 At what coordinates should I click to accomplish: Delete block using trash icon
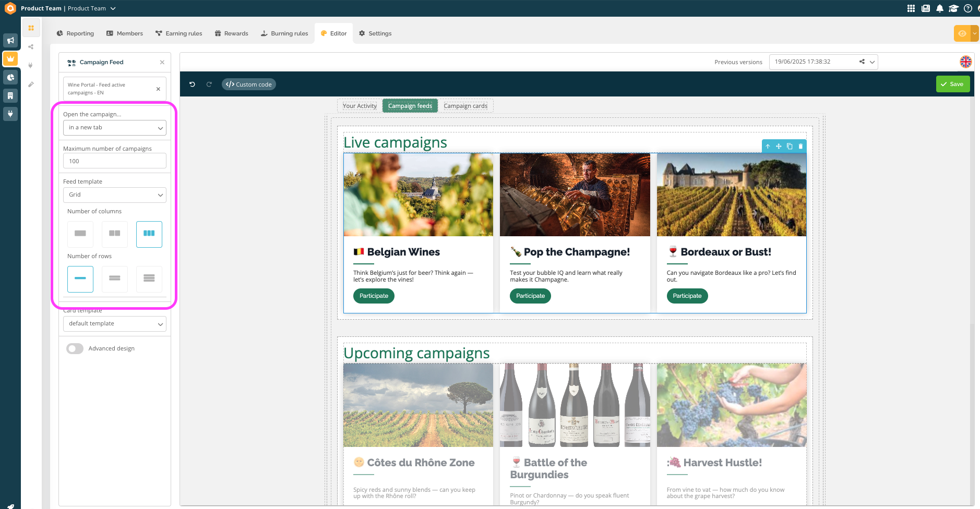point(800,147)
